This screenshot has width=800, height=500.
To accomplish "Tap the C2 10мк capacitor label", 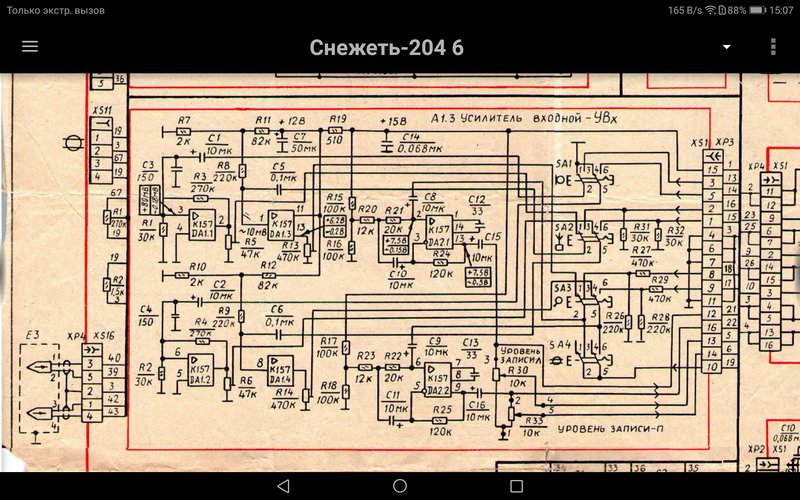I will 220,289.
